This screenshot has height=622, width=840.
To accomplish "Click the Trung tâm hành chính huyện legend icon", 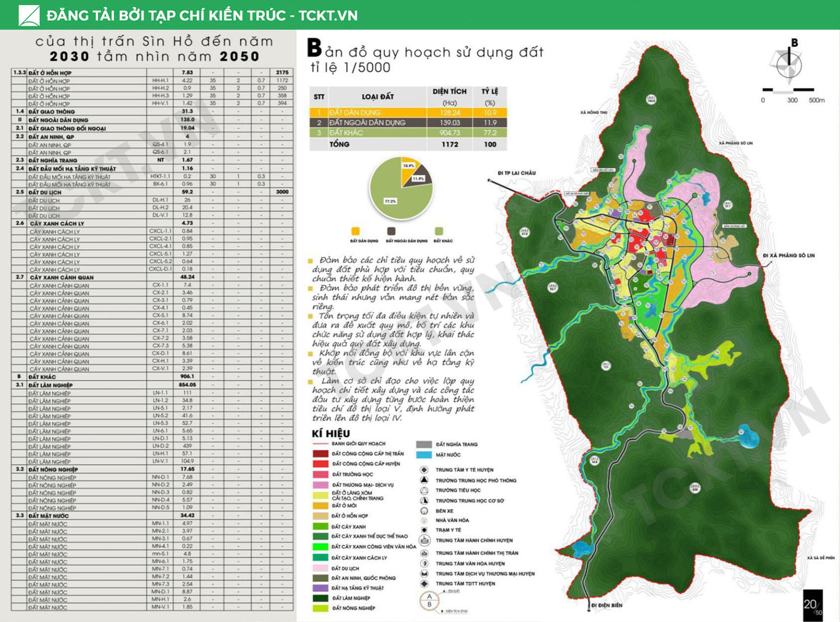I will point(424,540).
